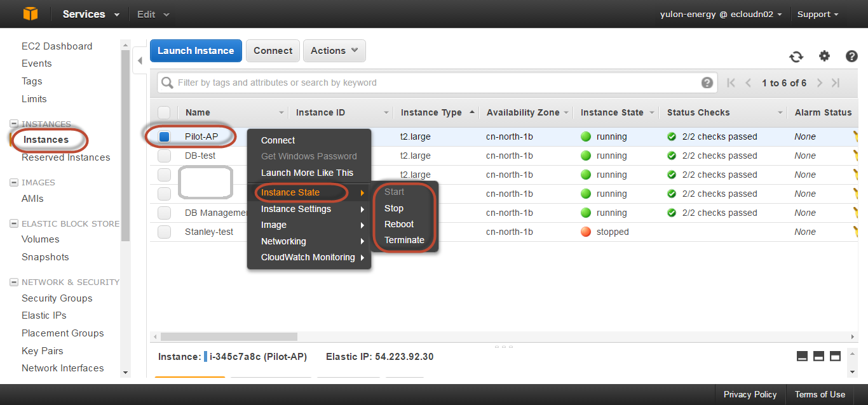The height and width of the screenshot is (405, 868).
Task: Maximize the instance details pane
Action: pos(835,356)
